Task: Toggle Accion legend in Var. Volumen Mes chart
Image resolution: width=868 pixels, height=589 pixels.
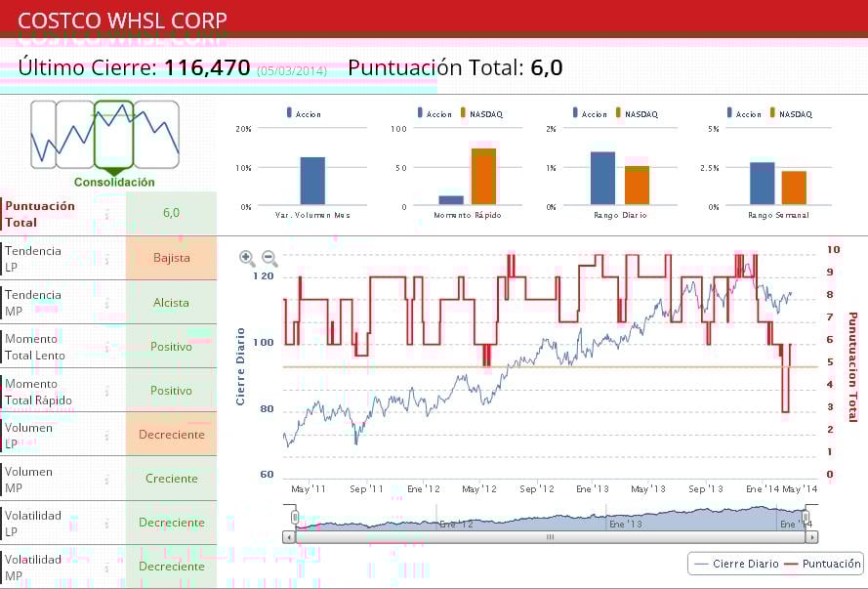Action: pyautogui.click(x=304, y=113)
